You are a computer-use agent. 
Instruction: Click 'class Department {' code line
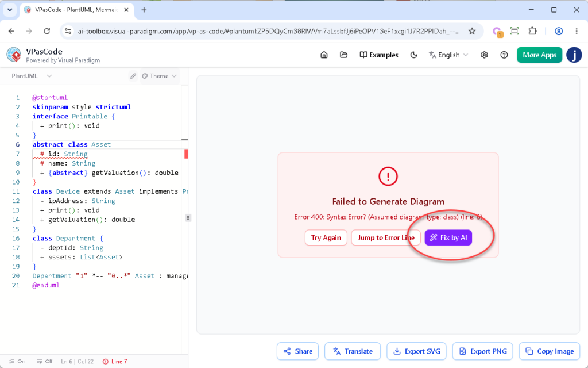(x=68, y=239)
